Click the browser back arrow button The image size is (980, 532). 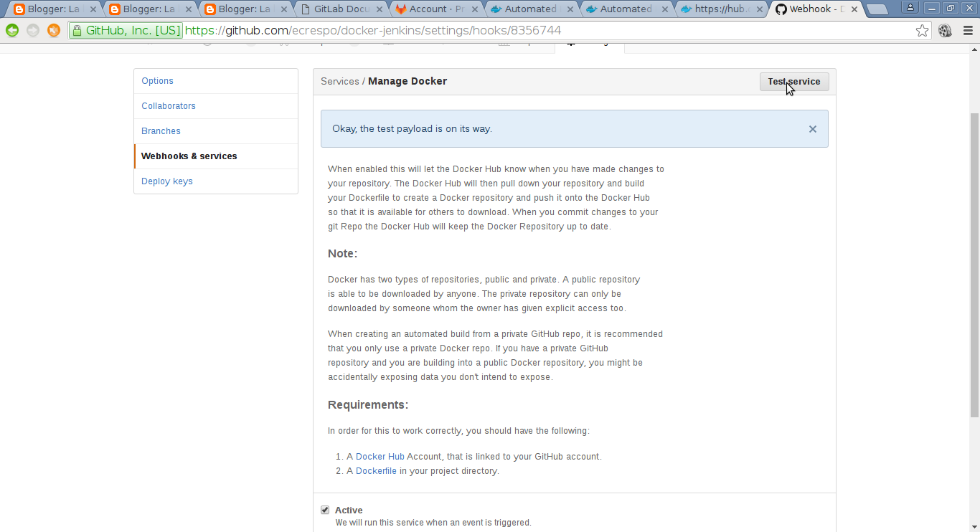pos(12,31)
